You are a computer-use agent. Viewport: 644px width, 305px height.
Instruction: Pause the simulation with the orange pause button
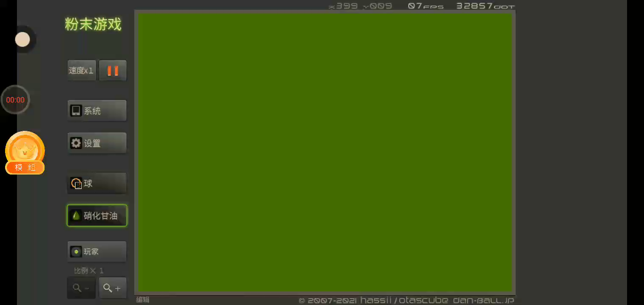[113, 70]
